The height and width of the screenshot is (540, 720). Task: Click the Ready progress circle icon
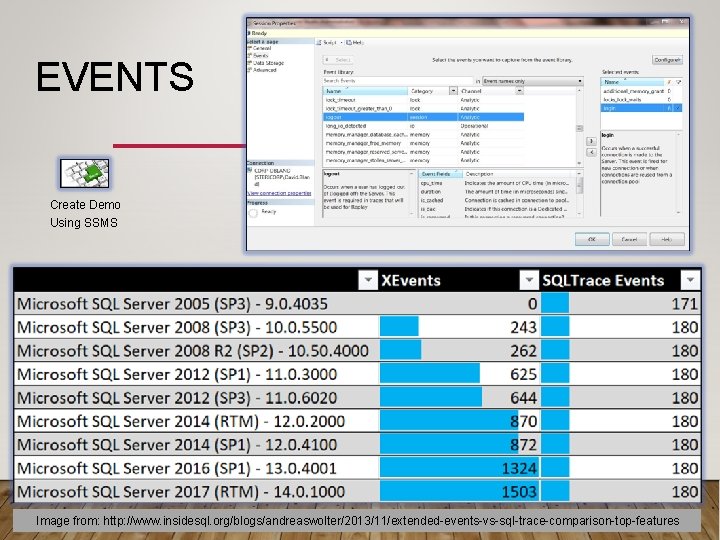253,213
